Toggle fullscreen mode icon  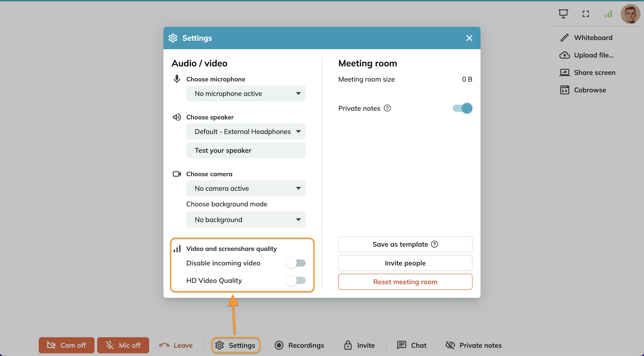(x=586, y=14)
